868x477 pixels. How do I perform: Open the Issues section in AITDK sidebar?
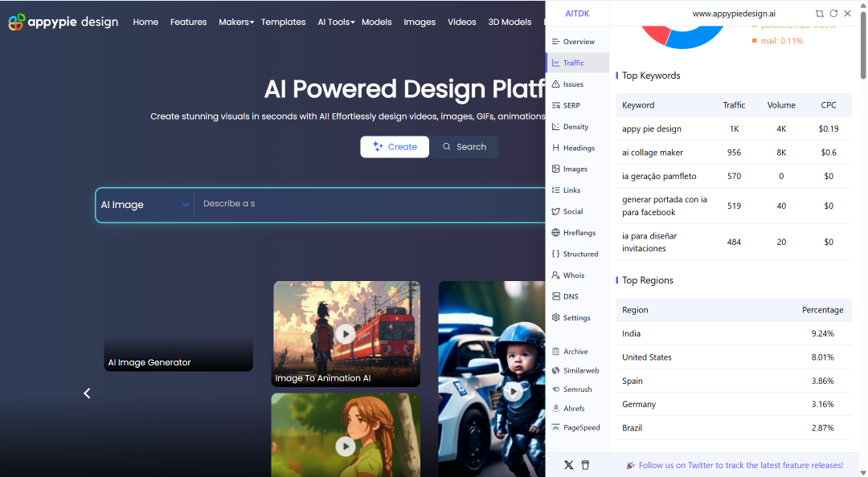click(577, 84)
